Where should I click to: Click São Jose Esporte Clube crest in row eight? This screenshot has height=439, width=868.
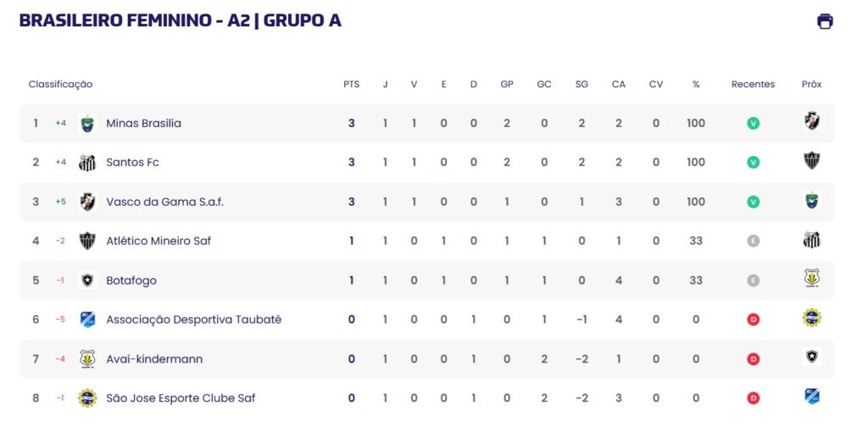point(87,398)
